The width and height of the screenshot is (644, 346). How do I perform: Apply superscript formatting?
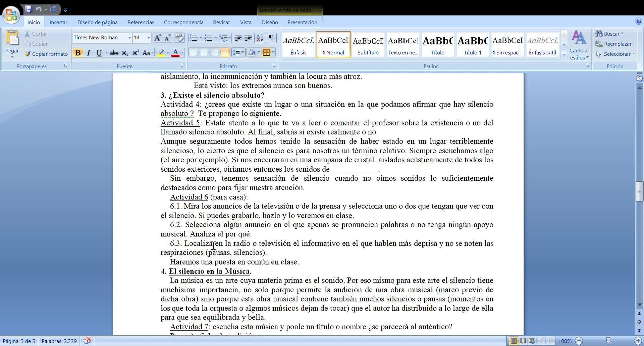136,53
